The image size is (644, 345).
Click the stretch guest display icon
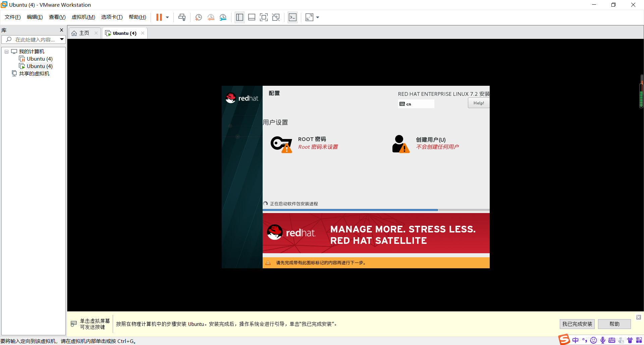coord(309,17)
